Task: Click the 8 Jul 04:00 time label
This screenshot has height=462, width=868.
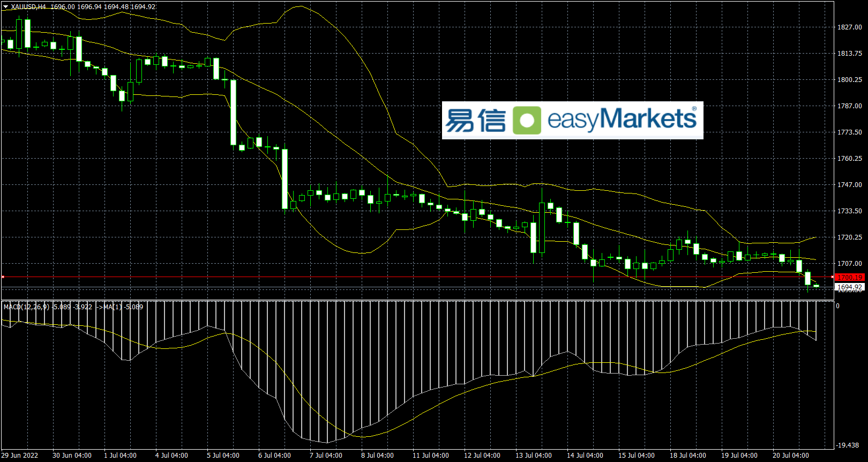Action: [x=377, y=456]
